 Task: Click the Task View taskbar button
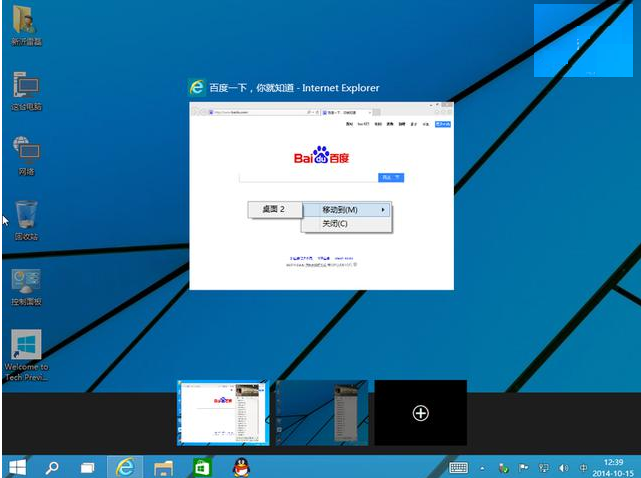88,467
